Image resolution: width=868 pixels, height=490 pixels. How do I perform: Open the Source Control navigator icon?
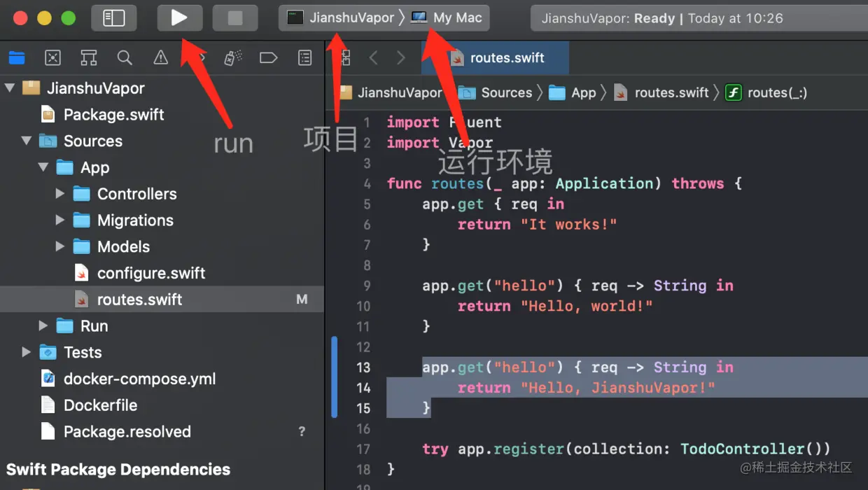coord(52,58)
